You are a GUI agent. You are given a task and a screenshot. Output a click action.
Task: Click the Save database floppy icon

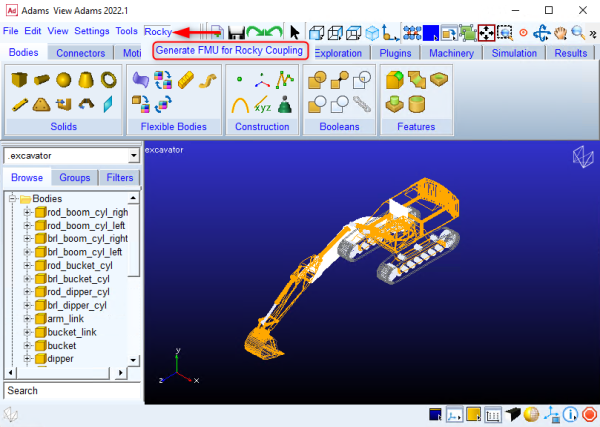click(x=236, y=33)
